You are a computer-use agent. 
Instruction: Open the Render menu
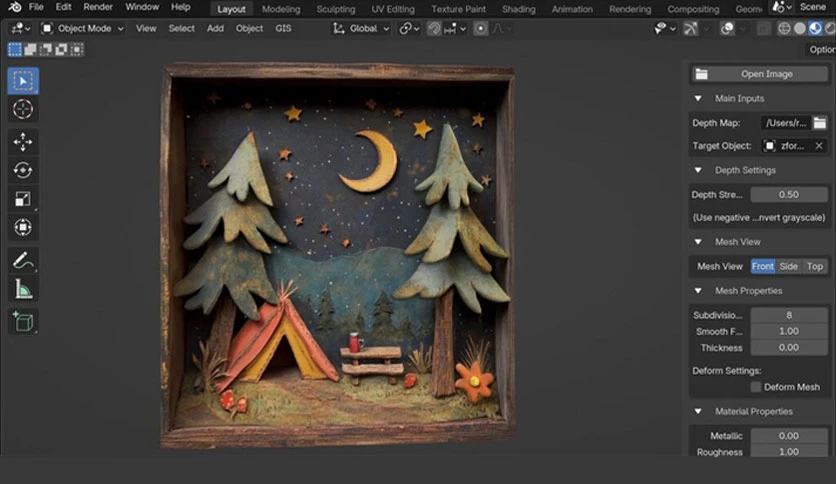(x=98, y=7)
